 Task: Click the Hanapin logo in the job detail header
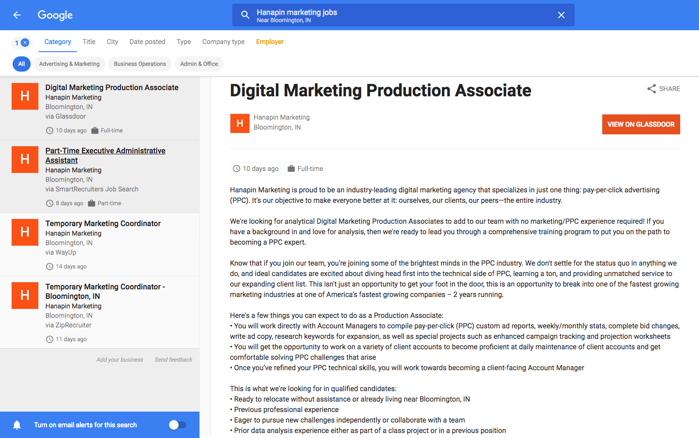[x=239, y=123]
